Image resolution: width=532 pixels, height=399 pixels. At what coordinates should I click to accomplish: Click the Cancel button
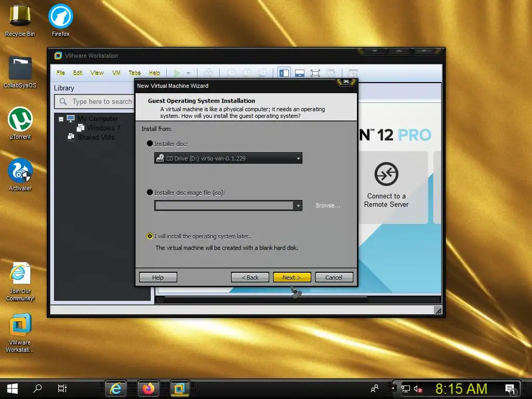(334, 277)
